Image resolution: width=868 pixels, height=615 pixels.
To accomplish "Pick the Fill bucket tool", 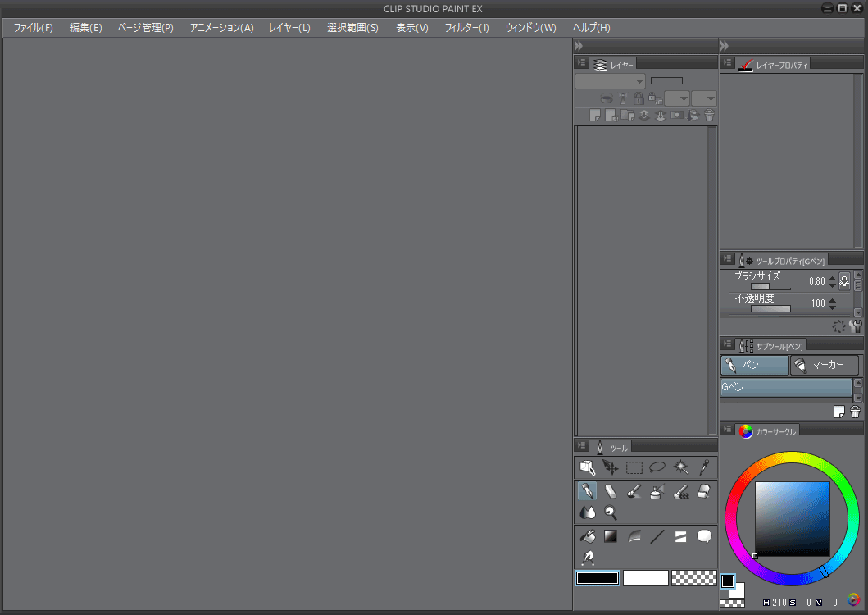I will click(x=587, y=537).
